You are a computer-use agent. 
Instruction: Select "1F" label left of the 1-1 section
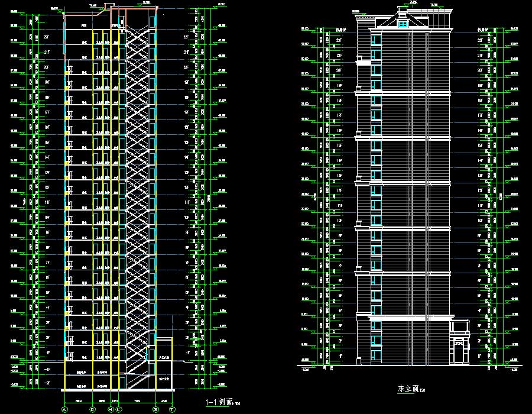[x=48, y=353]
